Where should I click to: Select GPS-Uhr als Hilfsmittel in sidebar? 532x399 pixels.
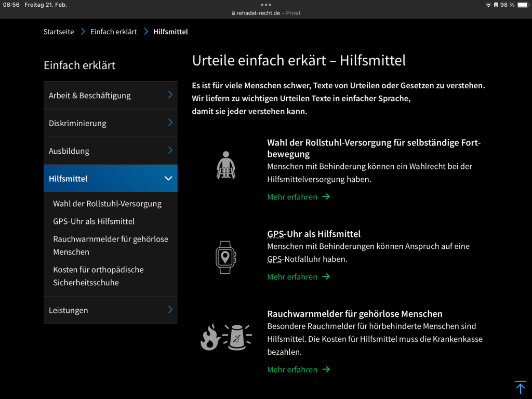click(x=94, y=221)
